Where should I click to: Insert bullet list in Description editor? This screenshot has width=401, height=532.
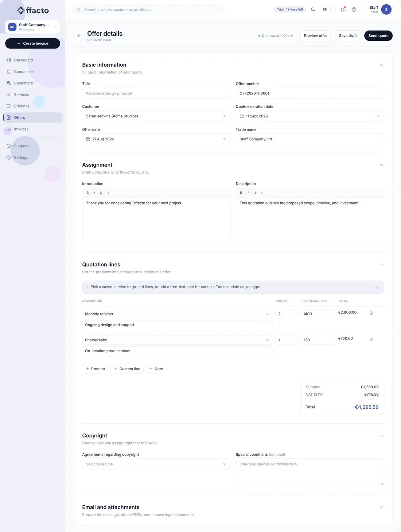[262, 193]
